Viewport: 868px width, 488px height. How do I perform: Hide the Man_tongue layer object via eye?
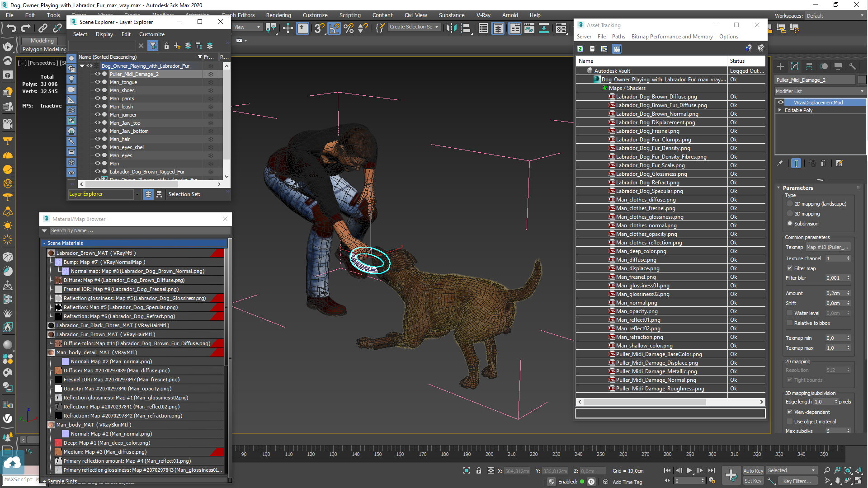click(x=97, y=82)
